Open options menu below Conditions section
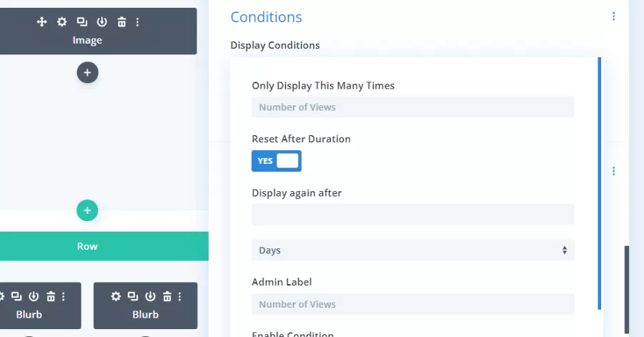Image resolution: width=644 pixels, height=337 pixels. [x=613, y=171]
